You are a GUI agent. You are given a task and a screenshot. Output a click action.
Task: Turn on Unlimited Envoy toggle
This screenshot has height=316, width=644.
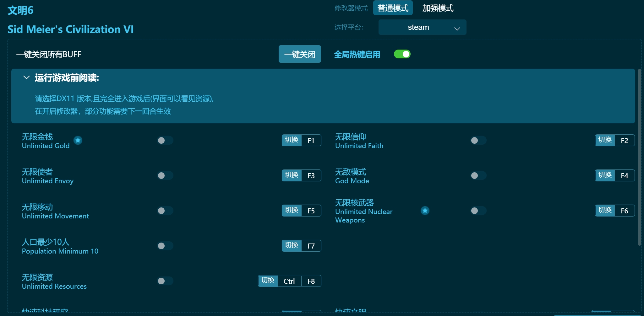click(x=165, y=175)
